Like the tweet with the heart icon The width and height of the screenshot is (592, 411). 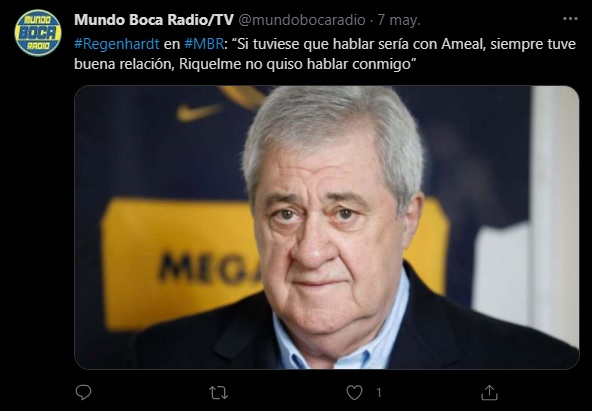pos(354,393)
